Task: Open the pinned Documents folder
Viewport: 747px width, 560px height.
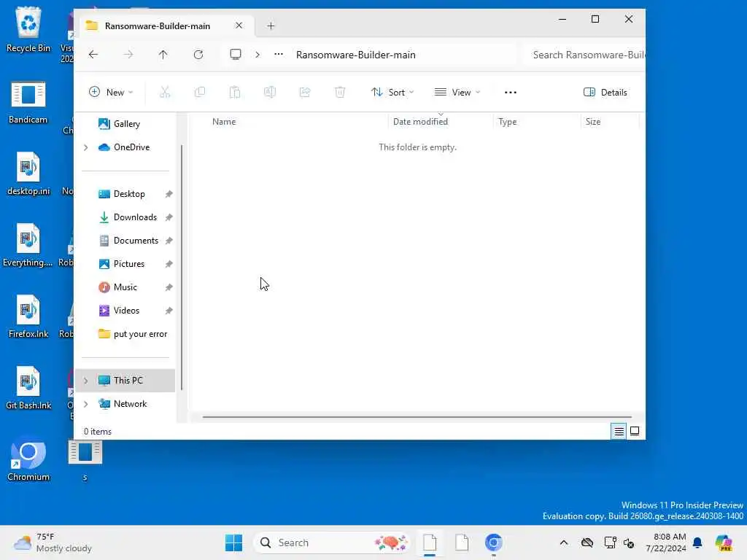Action: click(x=136, y=241)
